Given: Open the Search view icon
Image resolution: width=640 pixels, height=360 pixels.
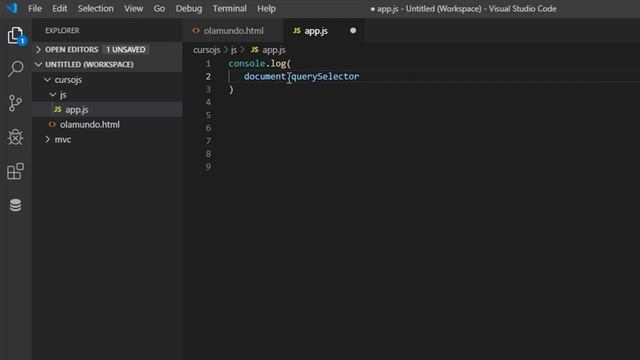Looking at the screenshot, I should (16, 69).
